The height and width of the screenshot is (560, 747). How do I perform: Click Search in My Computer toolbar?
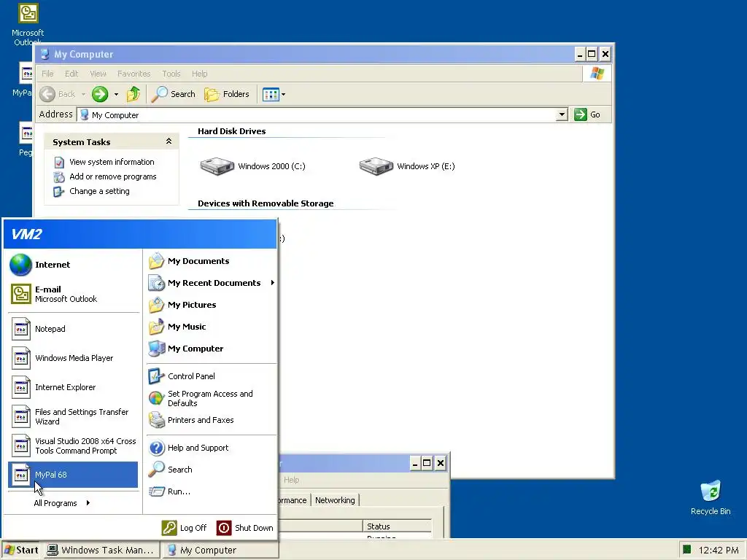174,94
